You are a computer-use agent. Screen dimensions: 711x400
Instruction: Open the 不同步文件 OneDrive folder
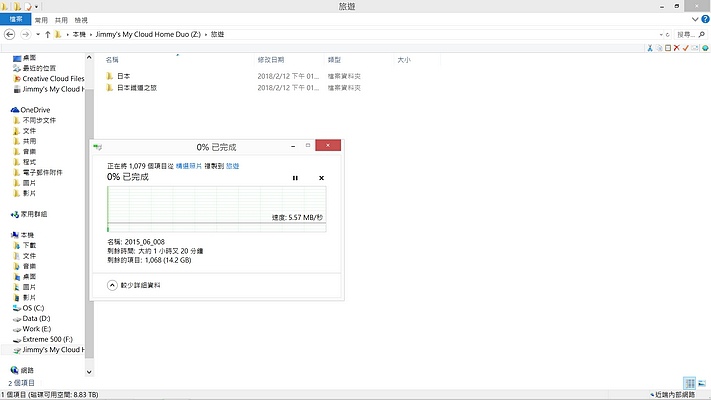tap(35, 120)
